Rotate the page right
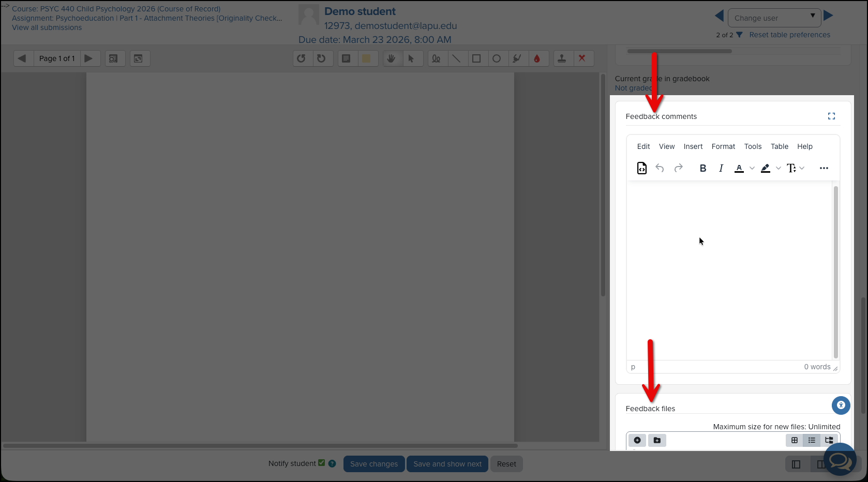This screenshot has height=482, width=868. coord(322,58)
